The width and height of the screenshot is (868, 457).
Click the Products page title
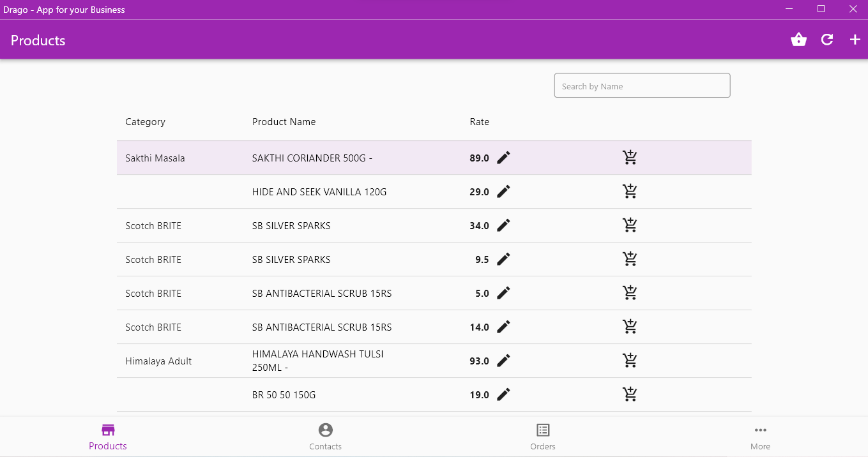click(x=38, y=40)
